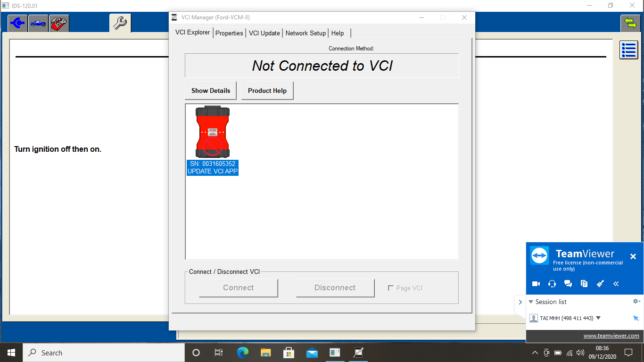Select the red VCM II device icon
The image size is (644, 362).
point(213,132)
